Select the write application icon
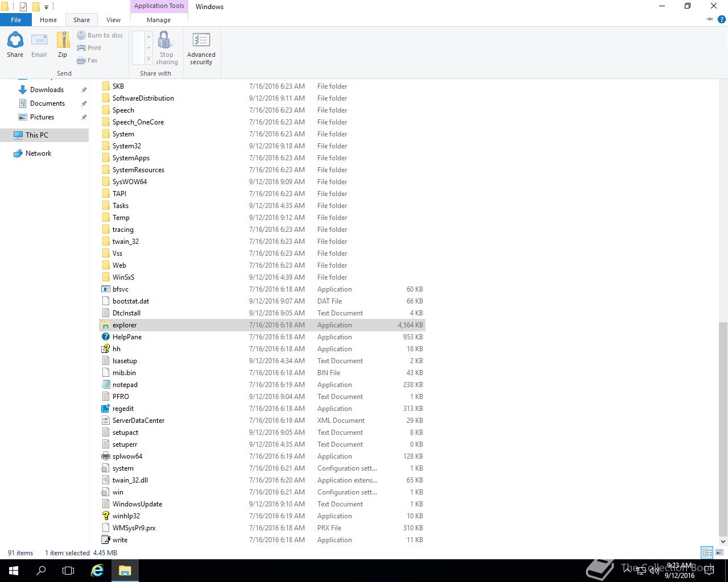728x582 pixels. tap(105, 540)
